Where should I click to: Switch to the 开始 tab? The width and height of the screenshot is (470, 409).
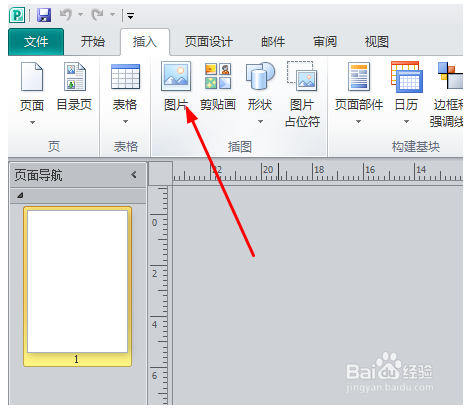(92, 42)
